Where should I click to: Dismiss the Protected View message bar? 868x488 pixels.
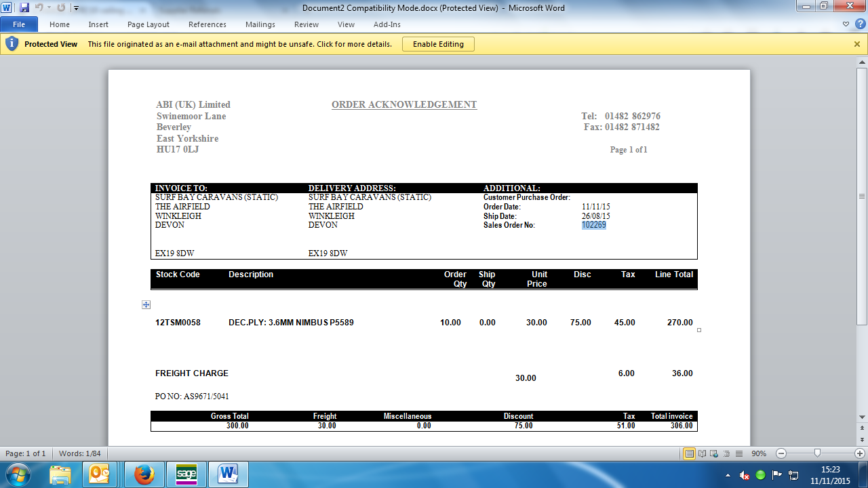pos(857,44)
